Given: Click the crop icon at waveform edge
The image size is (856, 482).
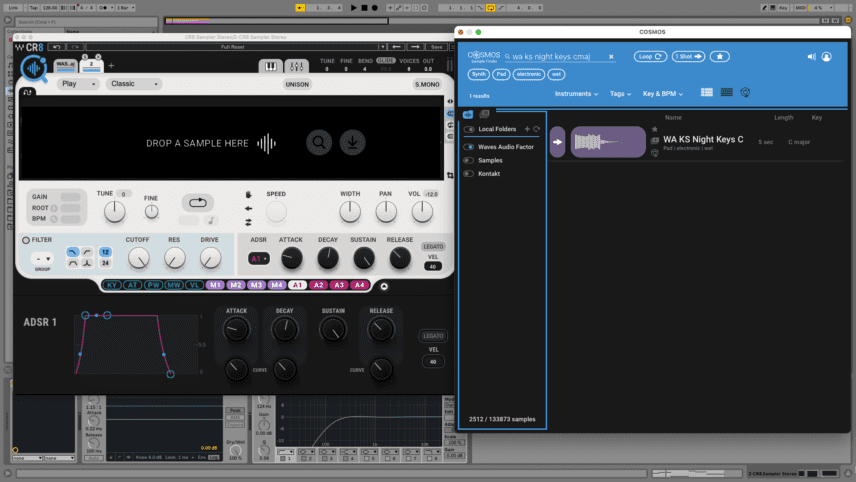Looking at the screenshot, I should point(450,175).
